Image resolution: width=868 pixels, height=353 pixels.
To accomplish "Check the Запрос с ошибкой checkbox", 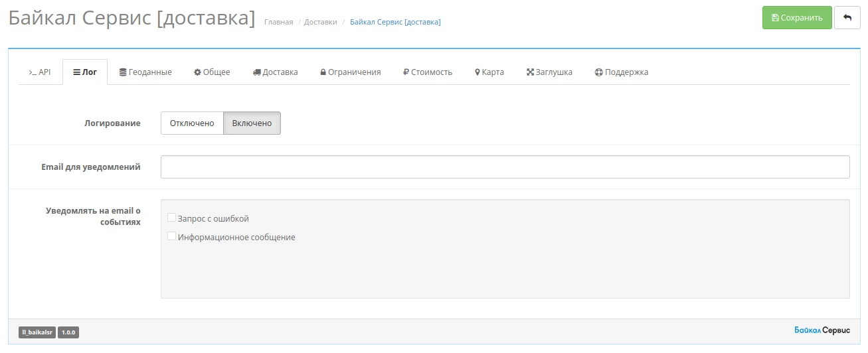I will tap(172, 218).
